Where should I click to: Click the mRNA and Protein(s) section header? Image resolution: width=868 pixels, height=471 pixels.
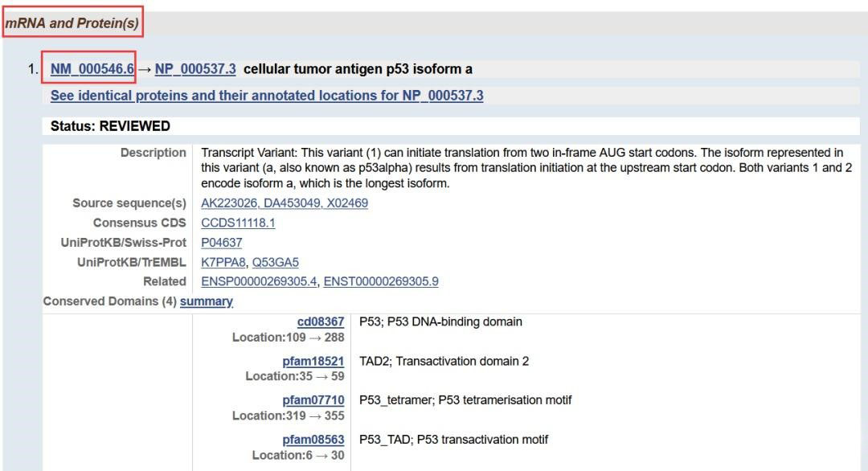pyautogui.click(x=72, y=23)
